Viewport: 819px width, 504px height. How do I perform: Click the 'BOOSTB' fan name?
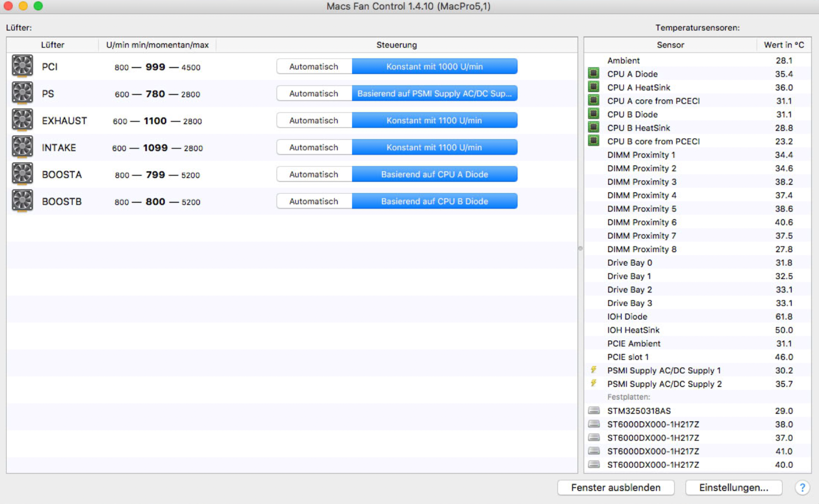pyautogui.click(x=62, y=201)
